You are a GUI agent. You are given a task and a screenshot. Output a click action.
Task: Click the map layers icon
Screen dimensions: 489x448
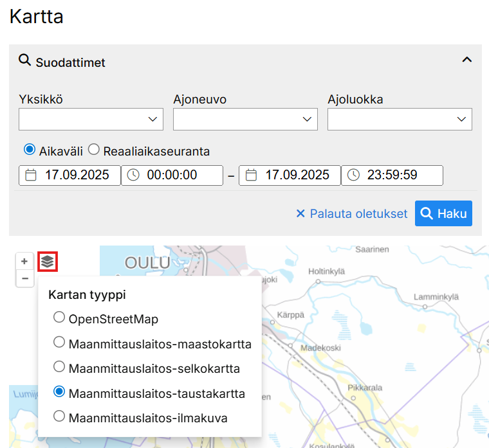(x=48, y=262)
